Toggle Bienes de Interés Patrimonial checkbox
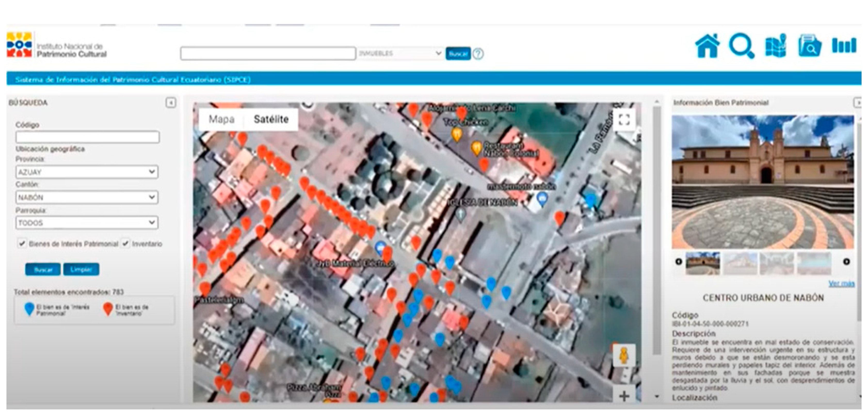 [x=22, y=243]
